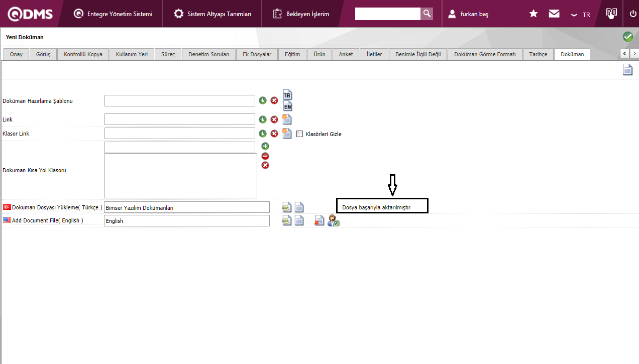639x364 pixels.
Task: Click 'Dosya başarıyla aktarılmıştır' message text
Action: (376, 207)
